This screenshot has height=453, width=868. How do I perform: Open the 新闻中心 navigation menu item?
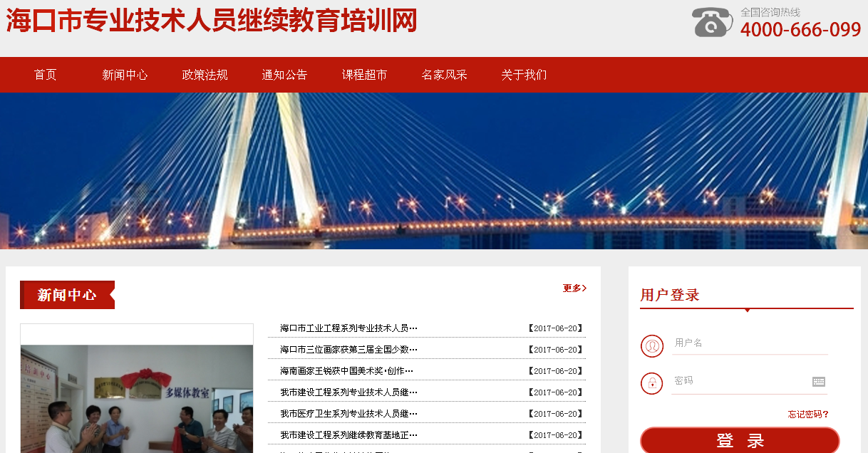click(125, 75)
